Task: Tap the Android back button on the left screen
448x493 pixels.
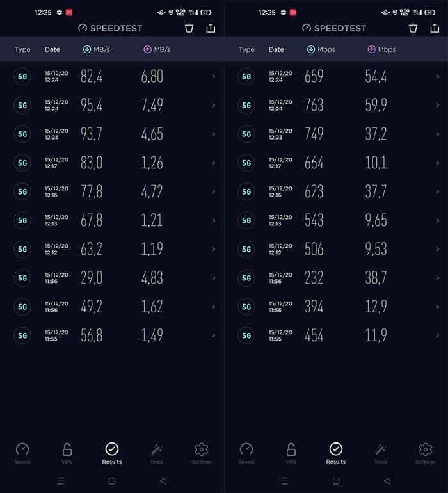Action: pos(163,481)
